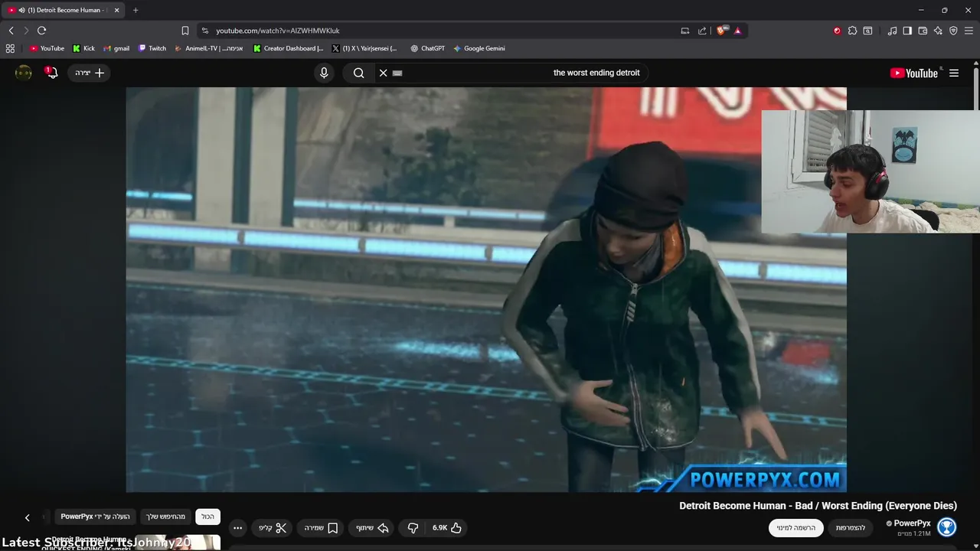Save the video to a playlist
The width and height of the screenshot is (980, 551).
pyautogui.click(x=321, y=528)
